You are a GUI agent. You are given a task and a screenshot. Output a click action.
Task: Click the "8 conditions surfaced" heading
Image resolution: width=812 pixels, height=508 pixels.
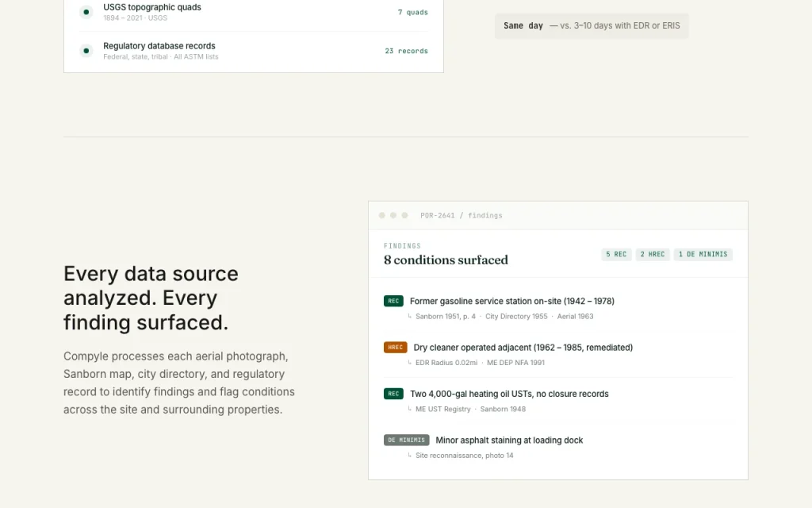tap(446, 260)
